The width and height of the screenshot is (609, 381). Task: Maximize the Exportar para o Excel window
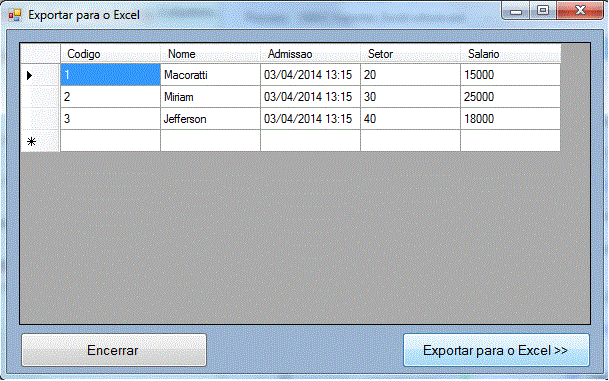543,10
